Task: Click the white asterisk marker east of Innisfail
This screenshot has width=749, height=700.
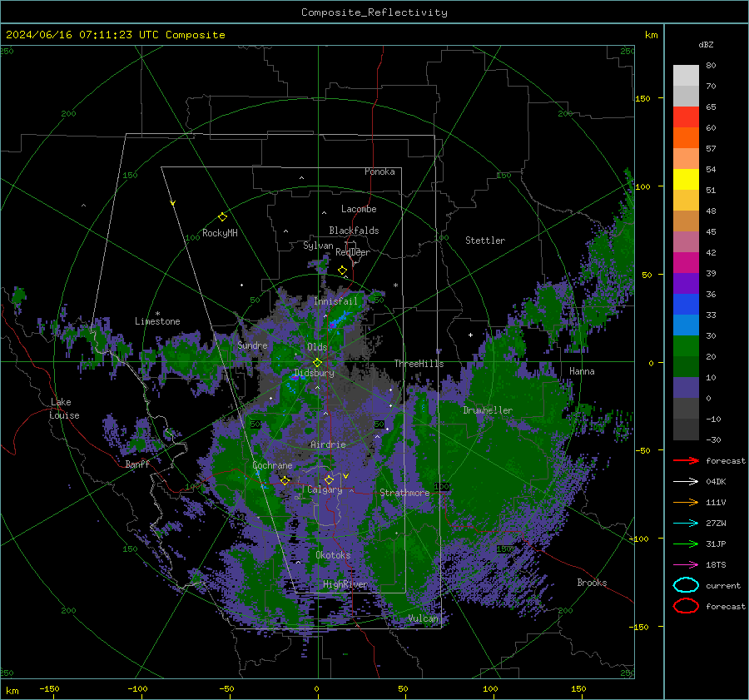Action: coord(395,285)
